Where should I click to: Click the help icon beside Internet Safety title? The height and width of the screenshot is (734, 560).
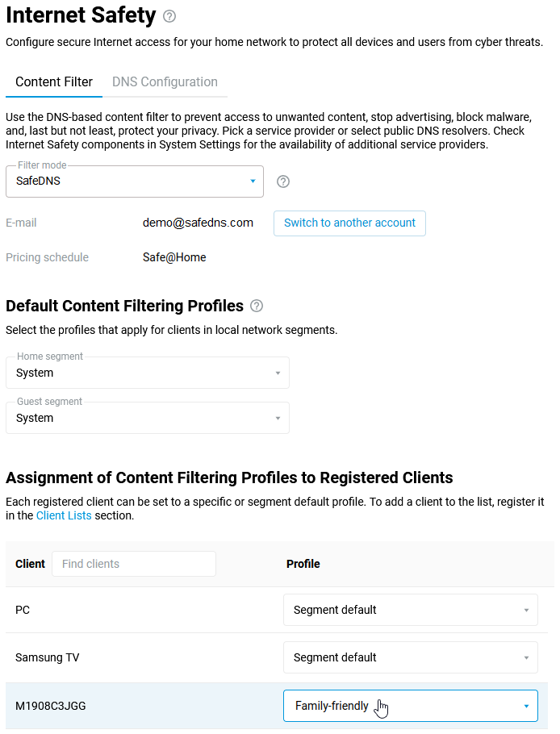coord(169,16)
